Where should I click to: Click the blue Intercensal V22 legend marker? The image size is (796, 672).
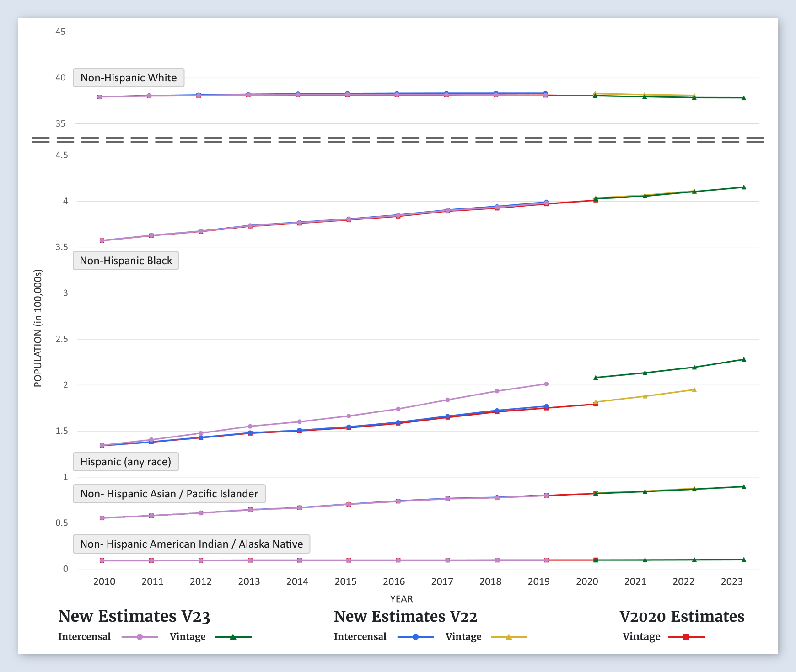[x=415, y=637]
